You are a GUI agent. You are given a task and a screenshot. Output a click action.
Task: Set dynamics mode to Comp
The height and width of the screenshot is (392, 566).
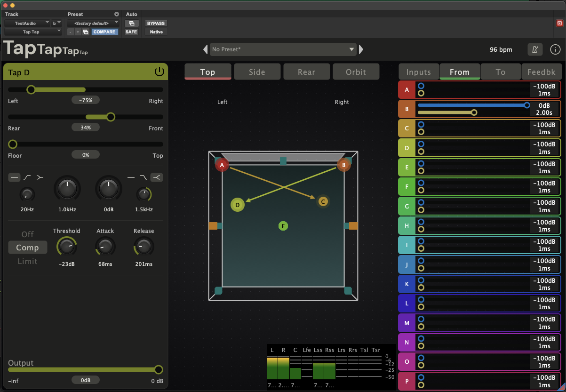click(x=28, y=248)
